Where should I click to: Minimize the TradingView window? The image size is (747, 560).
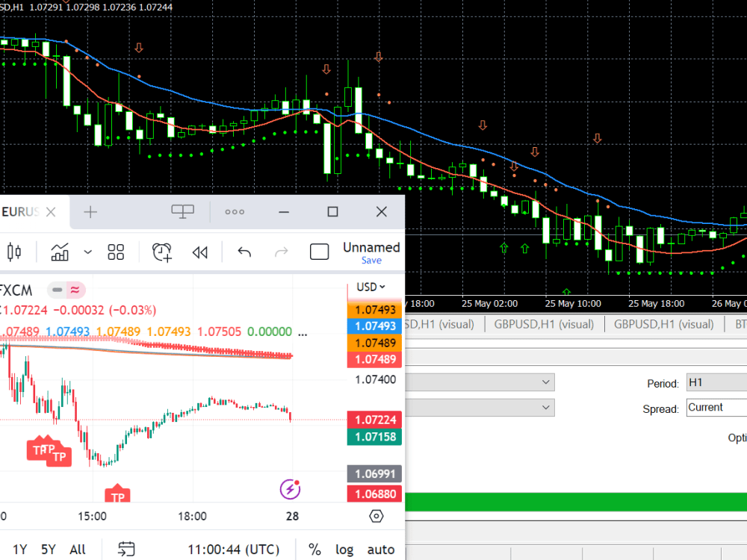pos(284,212)
